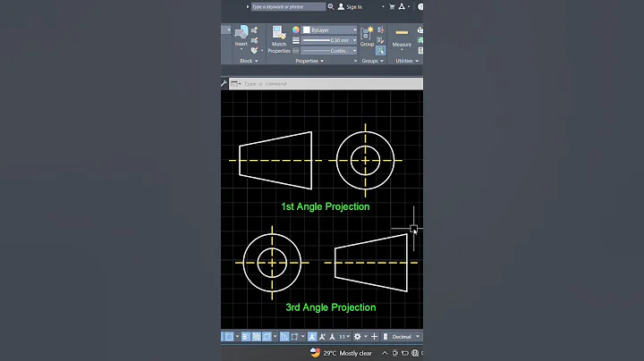Open the ByLayer color dropdown

355,30
